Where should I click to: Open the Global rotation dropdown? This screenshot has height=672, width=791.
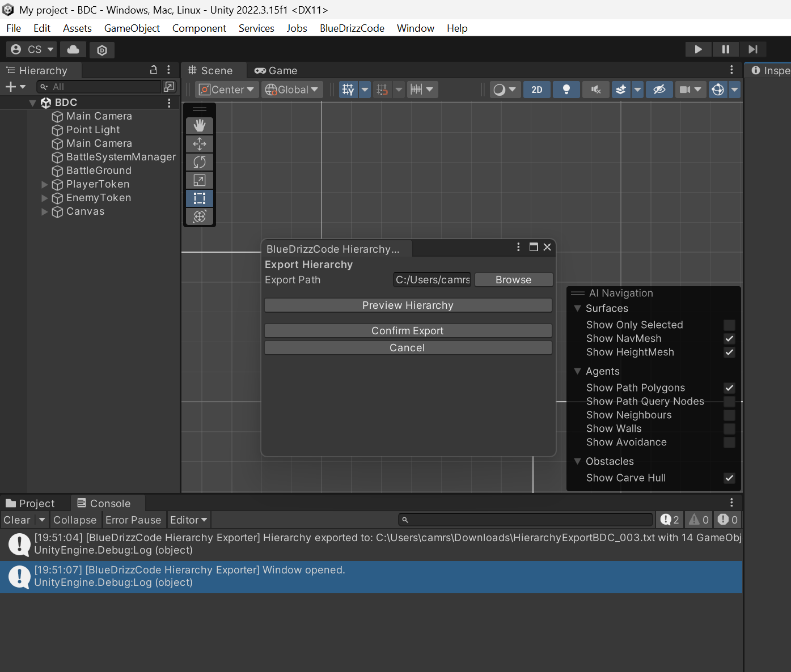coord(291,90)
